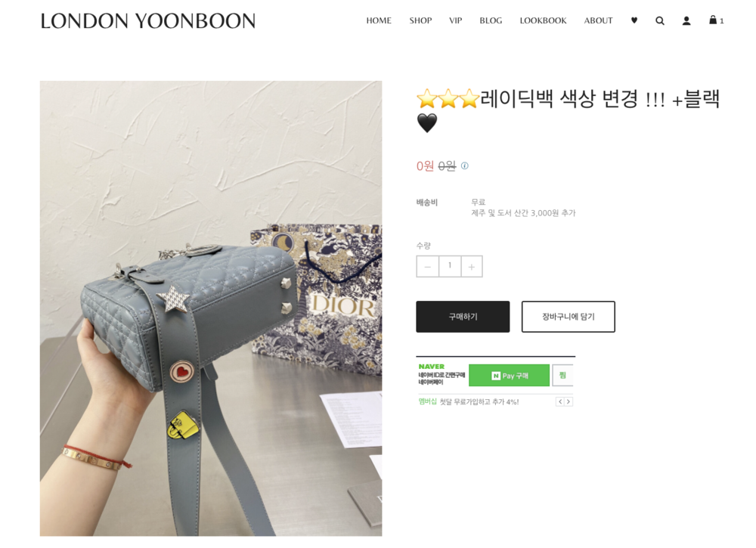The height and width of the screenshot is (548, 756).
Task: Show previous Naver membership banner with left arrow
Action: (x=559, y=401)
